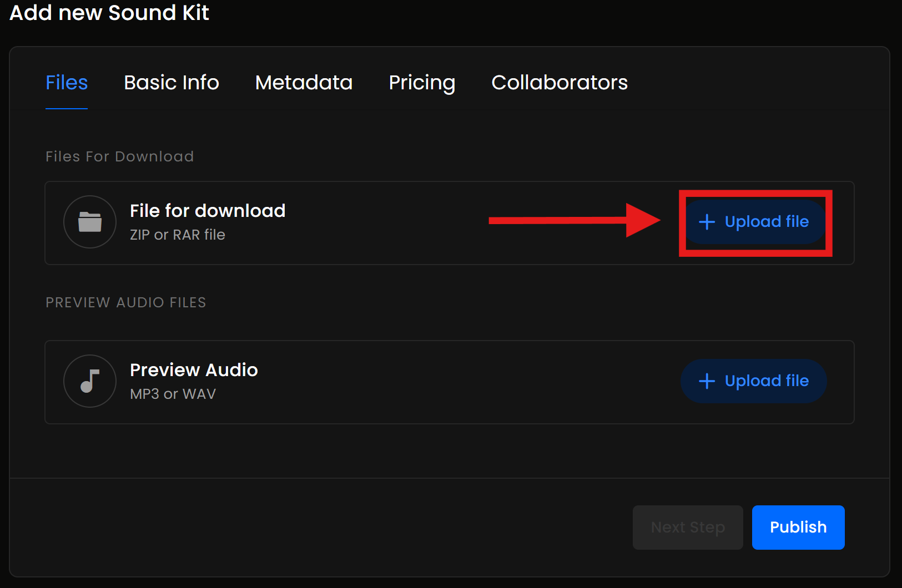The width and height of the screenshot is (902, 588).
Task: Click the Preview Audio title
Action: (x=194, y=370)
